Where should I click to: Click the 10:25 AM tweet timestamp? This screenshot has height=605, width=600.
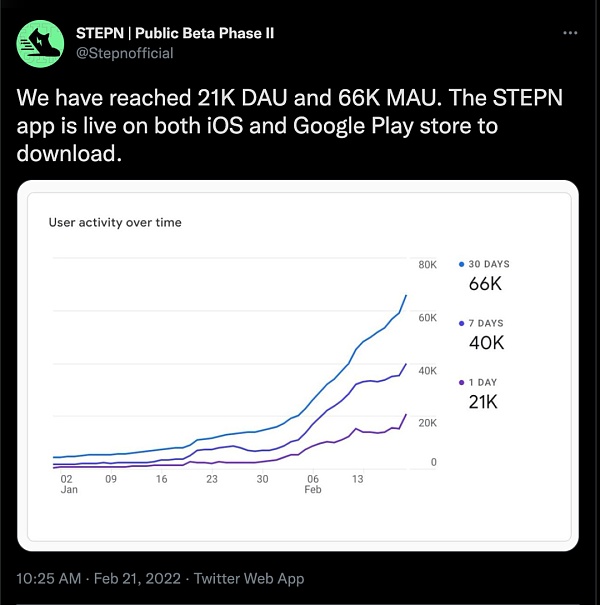(48, 578)
